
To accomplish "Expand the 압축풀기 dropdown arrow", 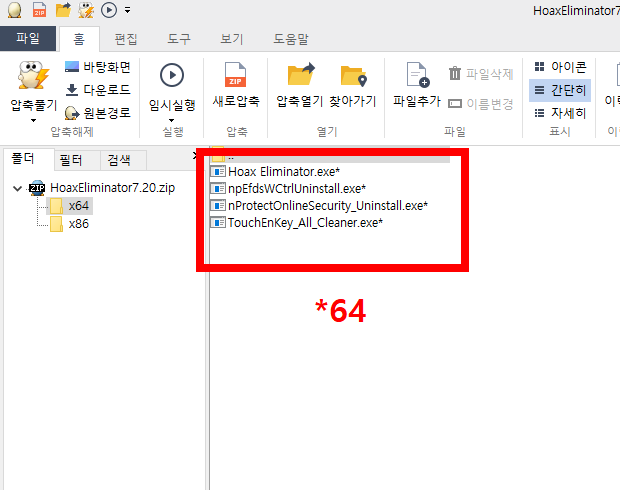I will (x=34, y=120).
